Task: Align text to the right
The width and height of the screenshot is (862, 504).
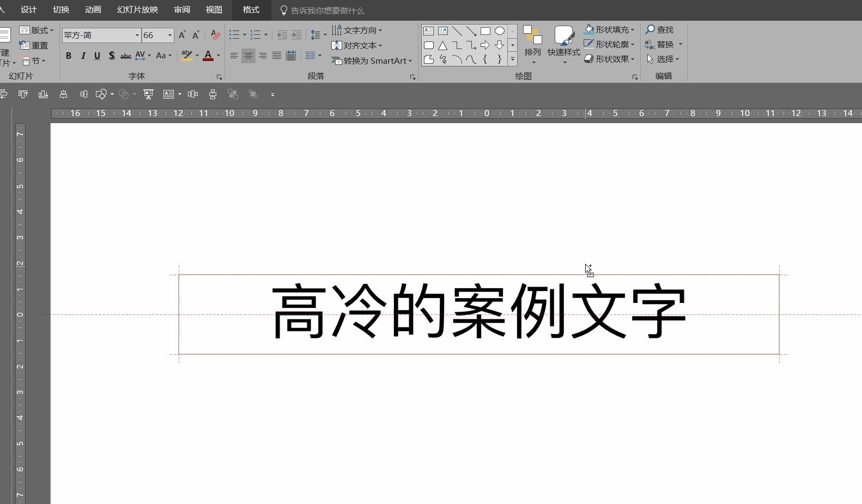Action: 263,56
